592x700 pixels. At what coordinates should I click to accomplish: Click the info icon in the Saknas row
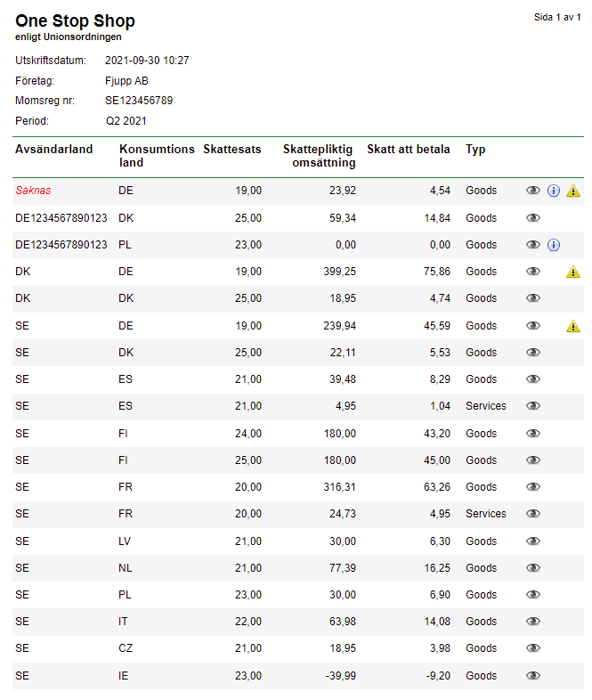[x=553, y=191]
